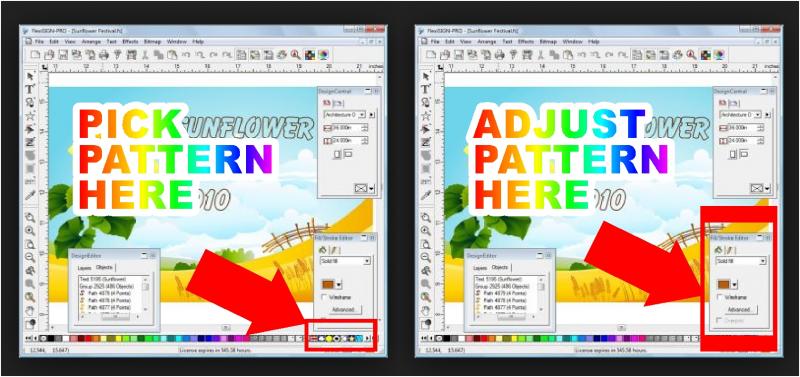800x377 pixels.
Task: Select the arrow Select tool in ADJUST PATTERN window
Action: [x=426, y=76]
